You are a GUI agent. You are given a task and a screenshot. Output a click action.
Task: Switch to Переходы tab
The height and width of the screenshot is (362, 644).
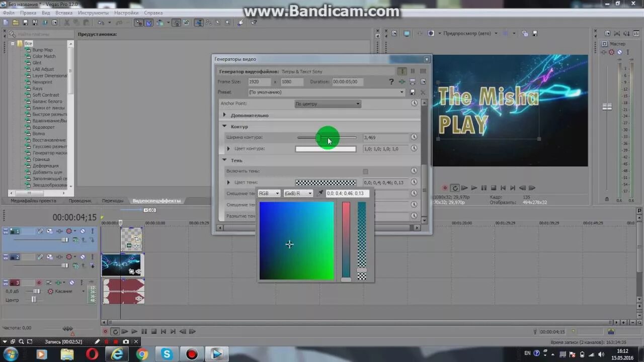[113, 201]
